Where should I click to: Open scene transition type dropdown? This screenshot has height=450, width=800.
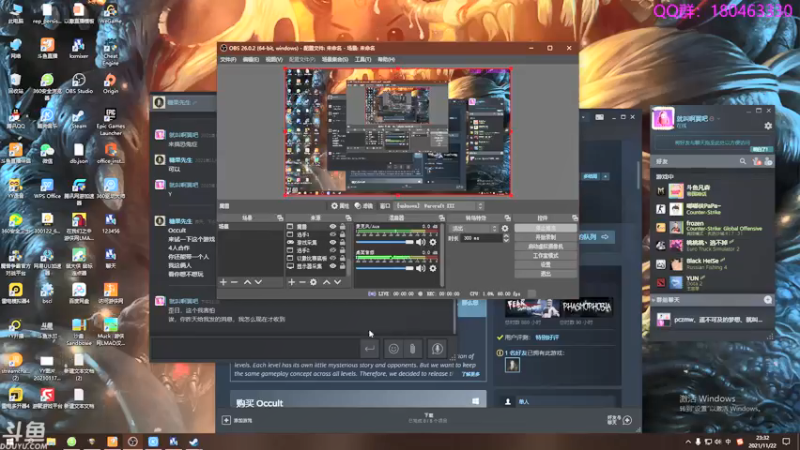pos(473,229)
